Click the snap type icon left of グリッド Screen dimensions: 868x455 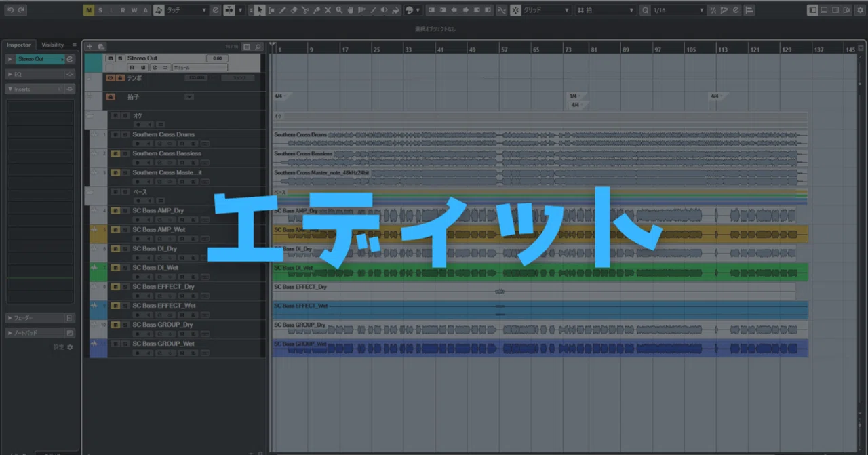515,10
